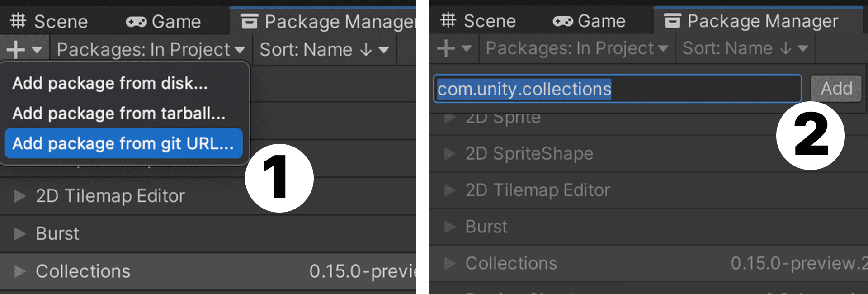The image size is (868, 294).
Task: Expand the 2D Tilemap Editor arrow in left list
Action: click(x=19, y=196)
